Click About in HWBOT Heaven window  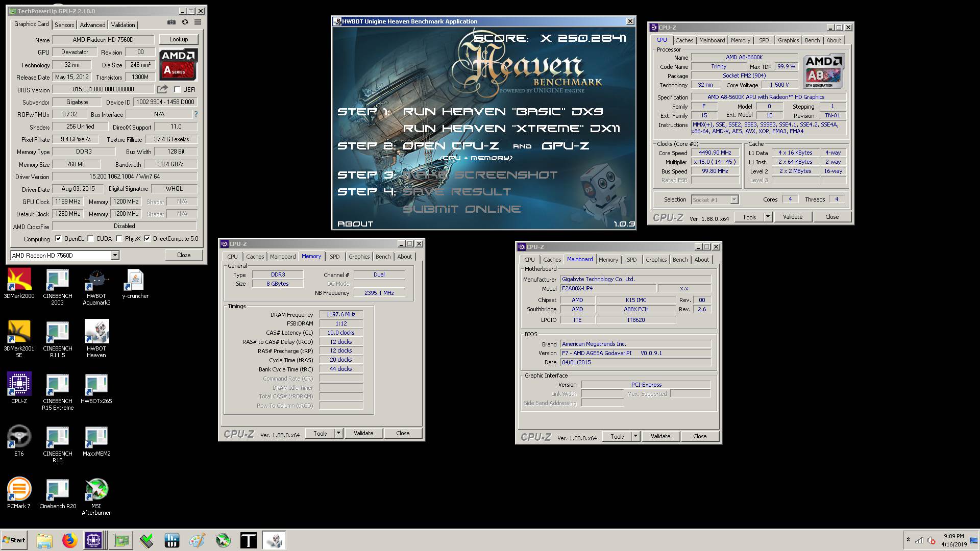point(355,223)
